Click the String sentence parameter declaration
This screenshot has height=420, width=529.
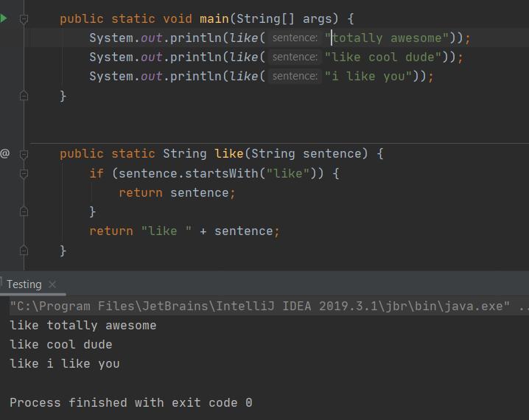point(306,153)
